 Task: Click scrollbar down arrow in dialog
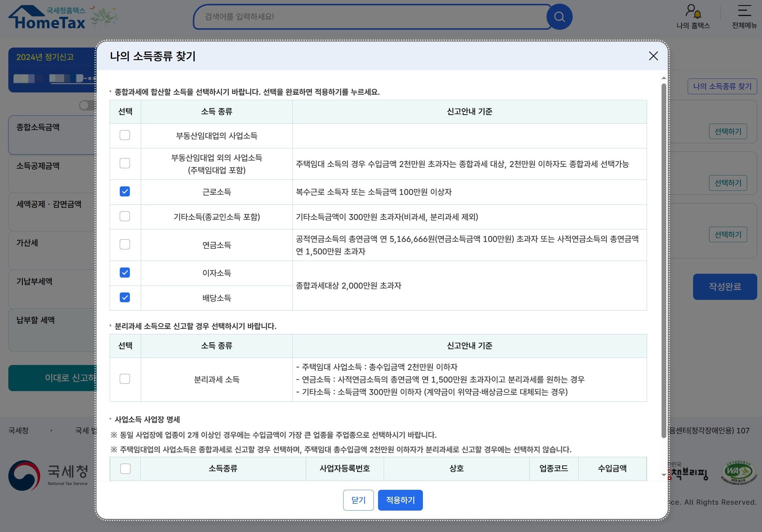663,475
